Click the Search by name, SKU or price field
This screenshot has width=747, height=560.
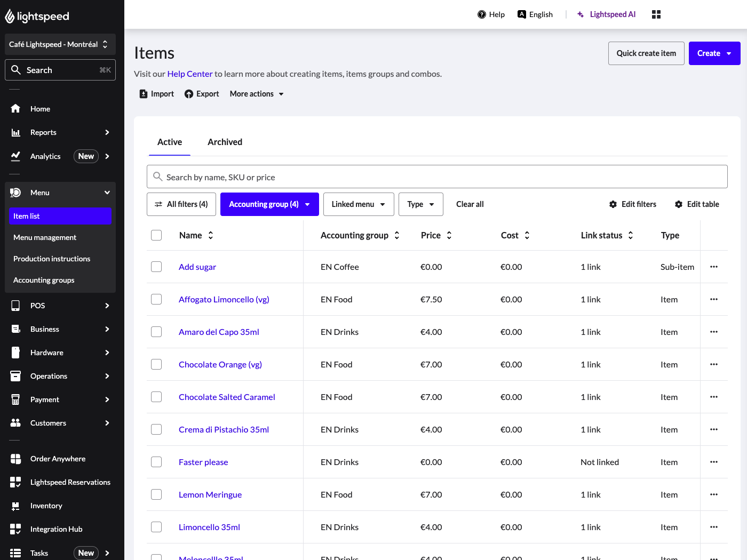point(436,177)
